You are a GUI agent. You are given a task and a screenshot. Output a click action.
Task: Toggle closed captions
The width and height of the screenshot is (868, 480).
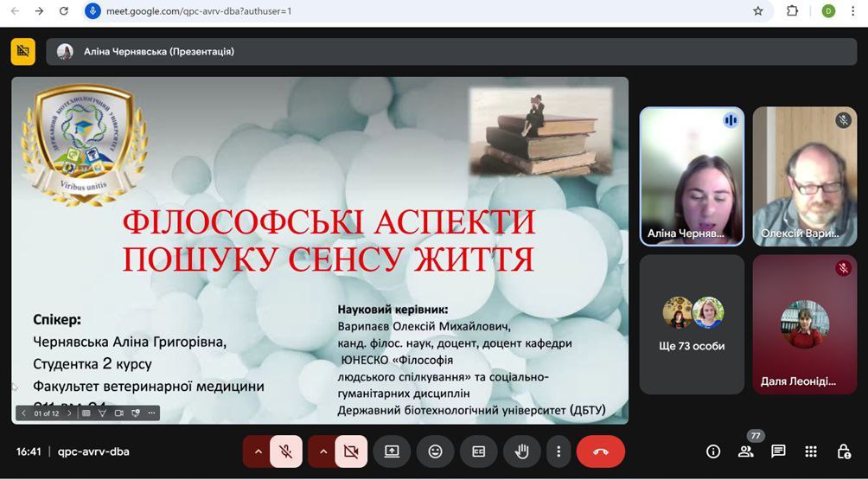(478, 451)
